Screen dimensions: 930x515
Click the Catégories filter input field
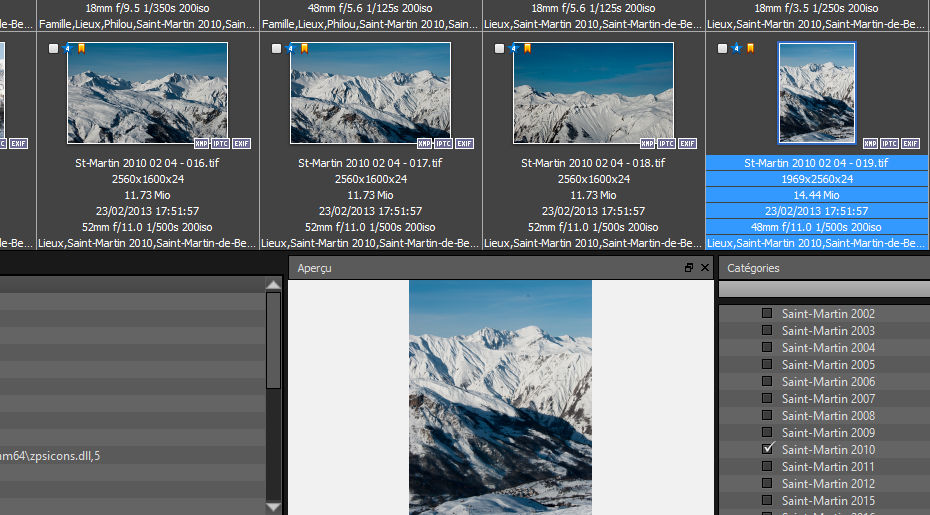point(824,288)
